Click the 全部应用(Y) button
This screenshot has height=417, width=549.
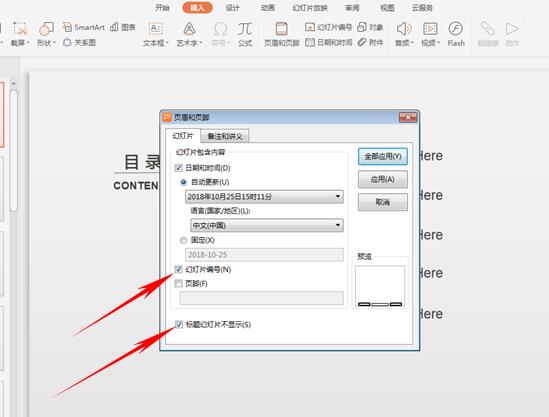point(383,157)
